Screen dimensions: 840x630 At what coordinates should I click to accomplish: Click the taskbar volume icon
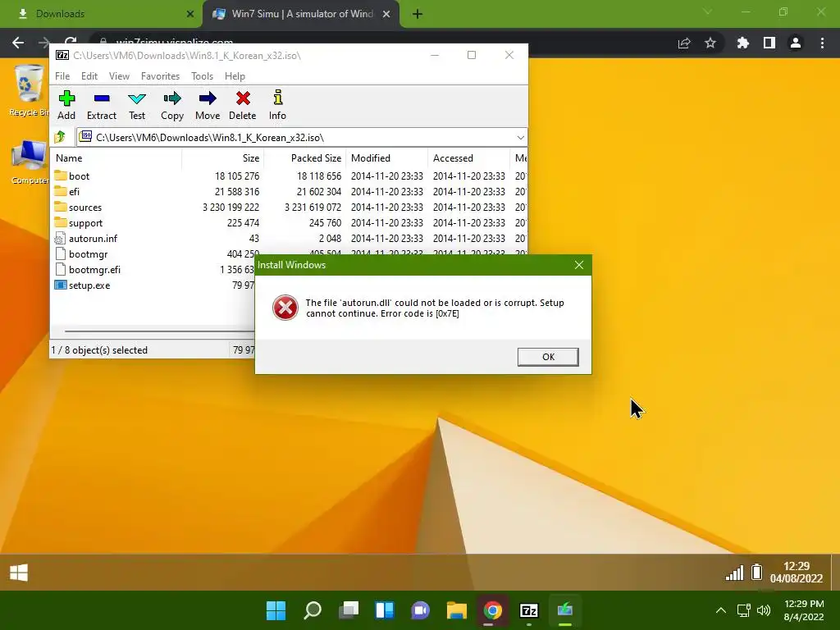click(x=764, y=610)
